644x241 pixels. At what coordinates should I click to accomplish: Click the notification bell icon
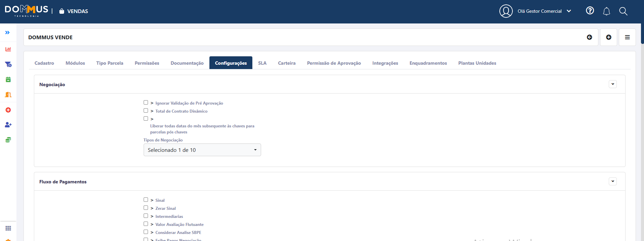606,11
